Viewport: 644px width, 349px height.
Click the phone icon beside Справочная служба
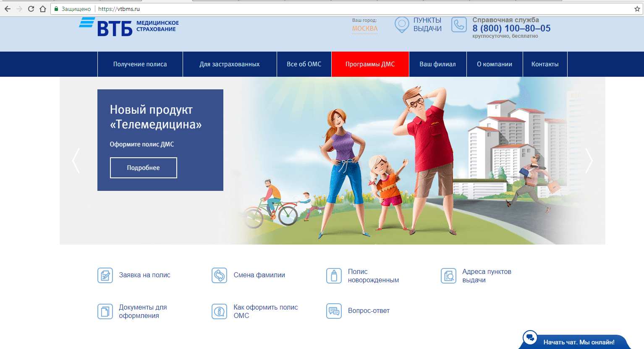(x=459, y=25)
